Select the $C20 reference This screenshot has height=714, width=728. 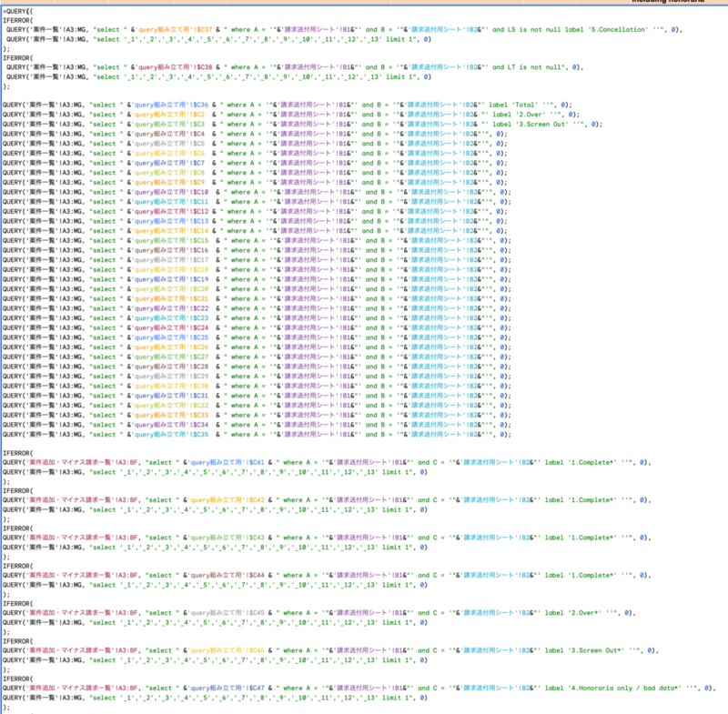coord(198,289)
